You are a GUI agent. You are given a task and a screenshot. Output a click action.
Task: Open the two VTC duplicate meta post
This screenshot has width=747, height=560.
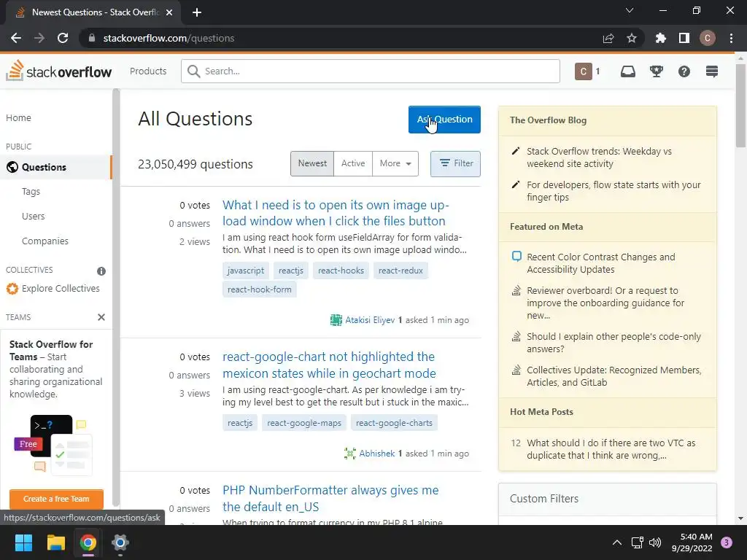(611, 449)
